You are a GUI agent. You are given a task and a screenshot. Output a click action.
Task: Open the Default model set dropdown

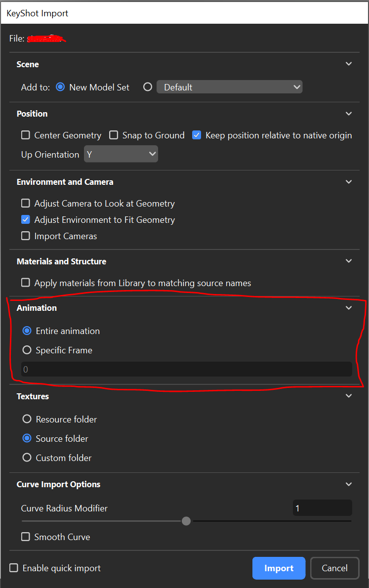[x=230, y=87]
